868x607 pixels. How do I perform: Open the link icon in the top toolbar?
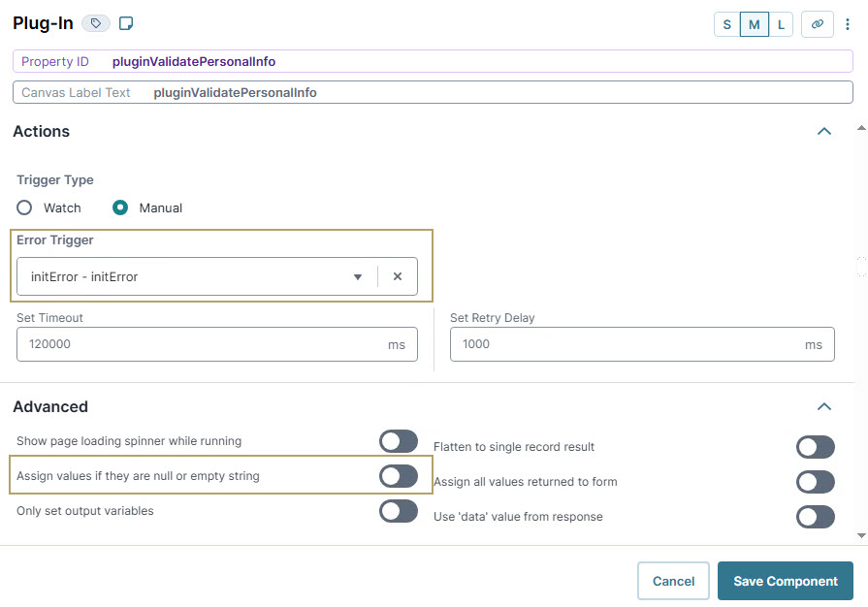point(818,24)
